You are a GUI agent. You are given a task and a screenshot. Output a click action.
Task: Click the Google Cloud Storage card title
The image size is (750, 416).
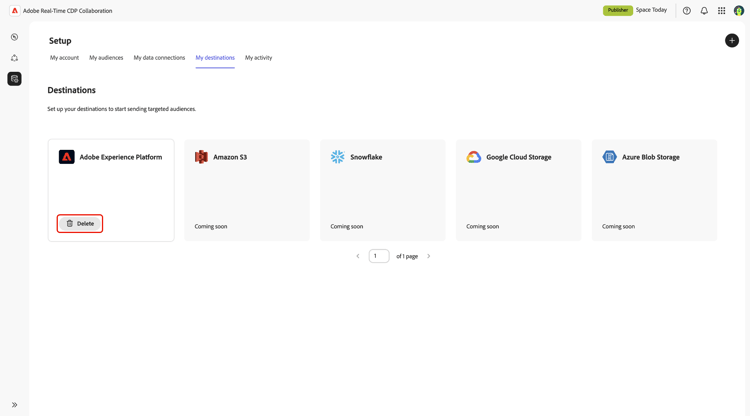(x=518, y=157)
